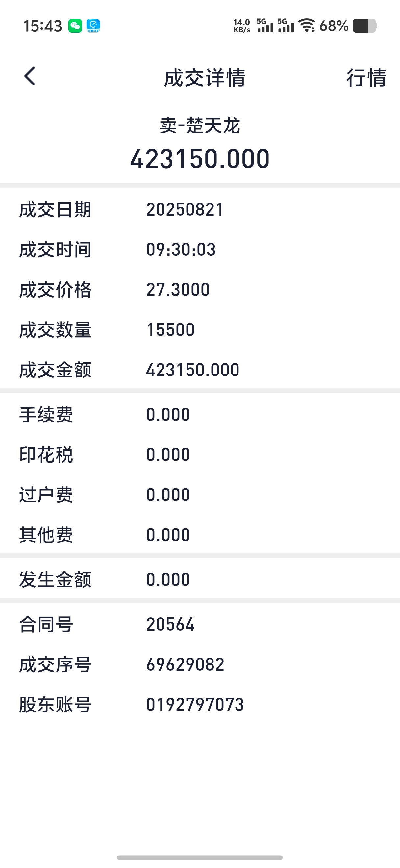This screenshot has width=400, height=868.
Task: Select the 合同号 20564 value
Action: [x=170, y=624]
